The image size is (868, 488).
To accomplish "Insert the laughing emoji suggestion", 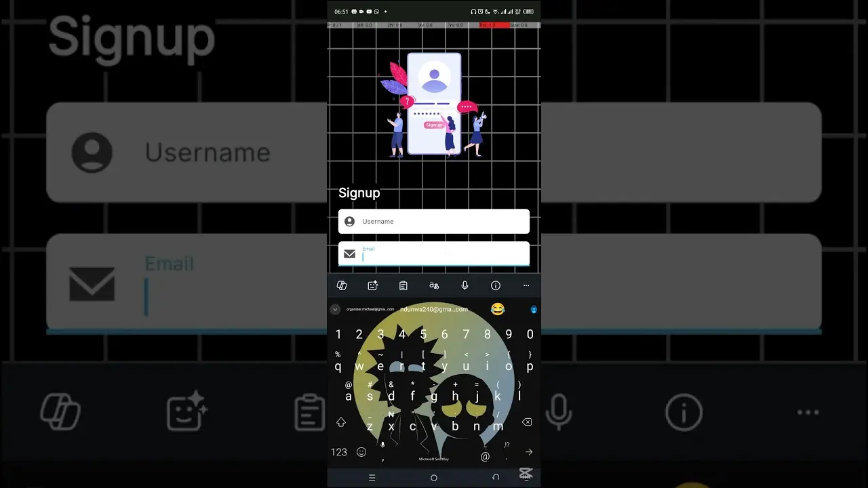I will point(498,309).
